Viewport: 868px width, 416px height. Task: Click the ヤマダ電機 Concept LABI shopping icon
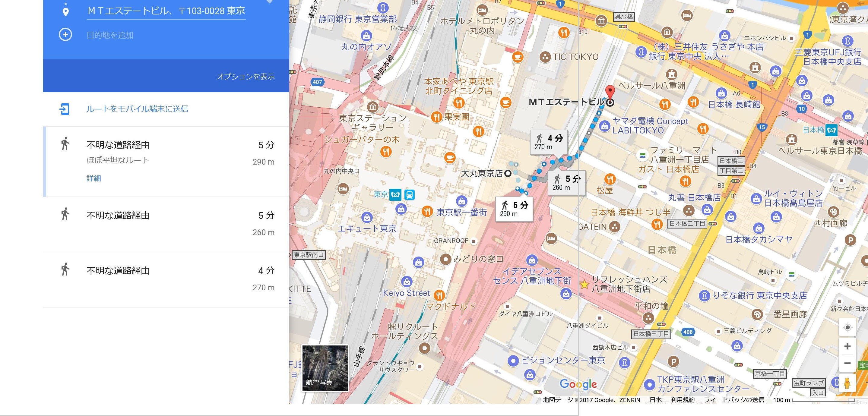tap(605, 127)
